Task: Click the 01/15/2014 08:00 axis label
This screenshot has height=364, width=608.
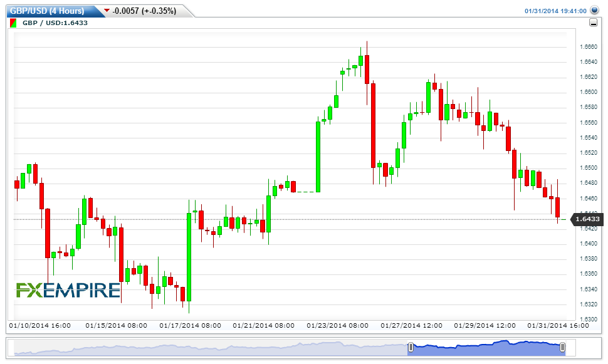Action: tap(117, 326)
